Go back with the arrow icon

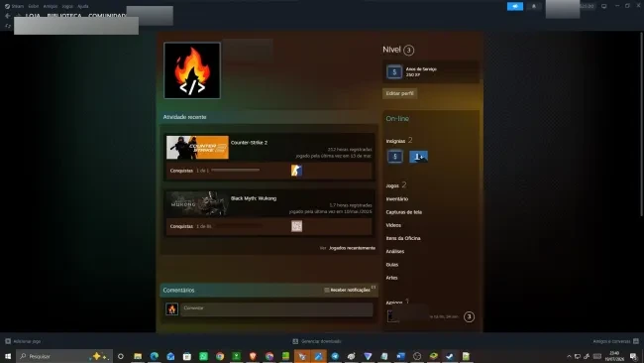click(x=8, y=16)
